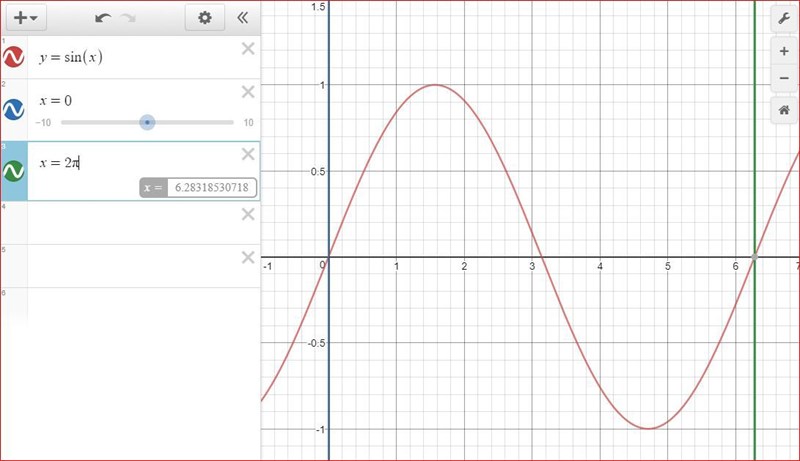Toggle visibility of x = 2π line
This screenshot has height=461, width=800.
click(14, 171)
